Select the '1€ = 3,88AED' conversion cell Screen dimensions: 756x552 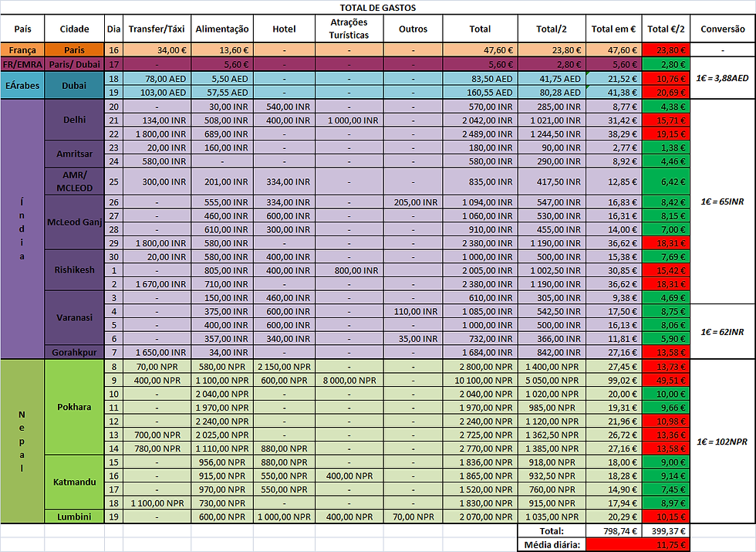tap(723, 78)
